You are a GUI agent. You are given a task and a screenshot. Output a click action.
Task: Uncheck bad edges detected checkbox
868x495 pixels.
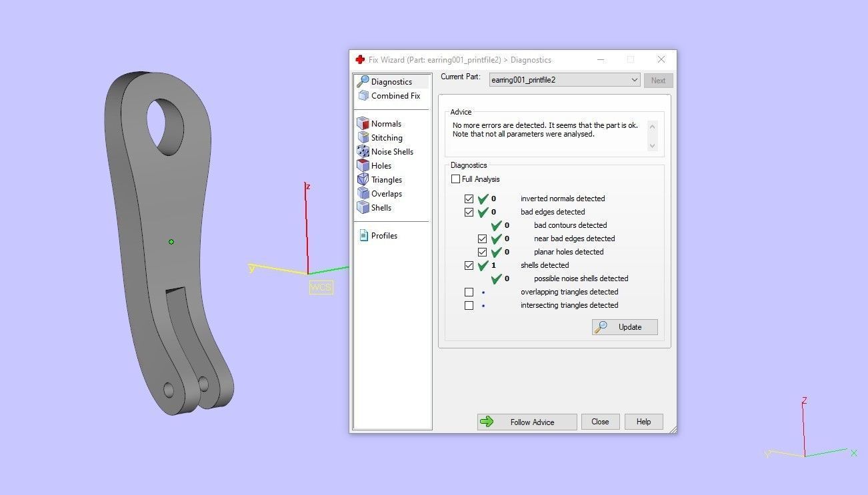[x=469, y=212]
